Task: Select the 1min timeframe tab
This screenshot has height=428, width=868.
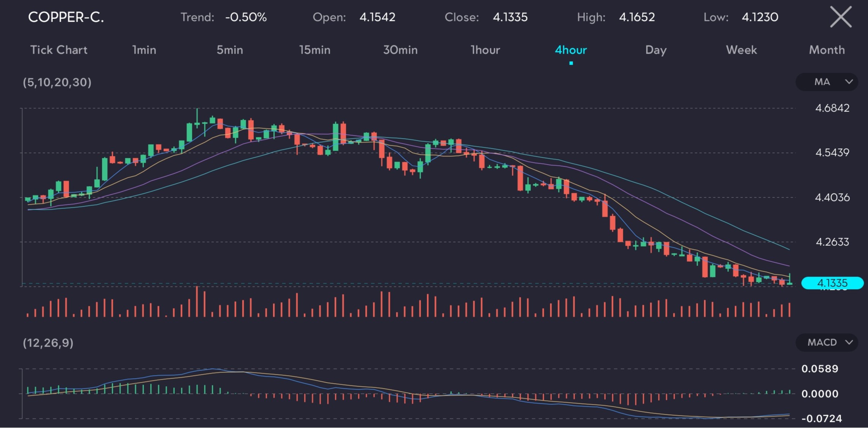Action: pos(144,50)
